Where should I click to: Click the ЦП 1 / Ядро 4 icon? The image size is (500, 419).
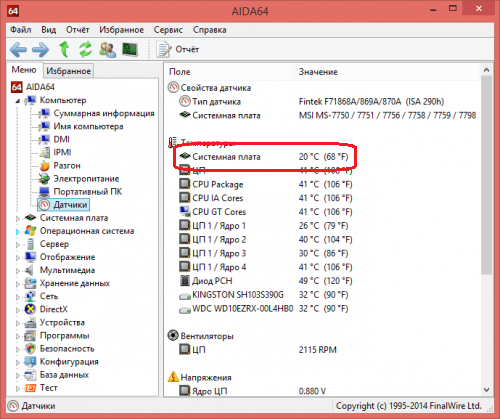coord(184,266)
